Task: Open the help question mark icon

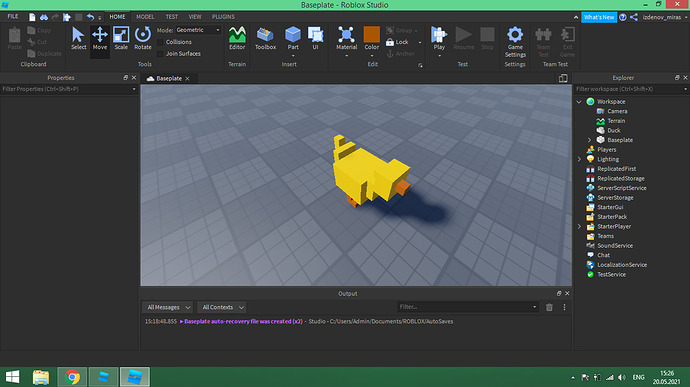Action: pos(623,17)
